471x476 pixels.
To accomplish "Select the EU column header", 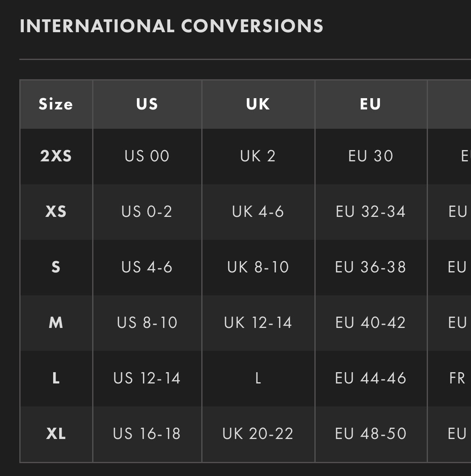I will pyautogui.click(x=370, y=104).
